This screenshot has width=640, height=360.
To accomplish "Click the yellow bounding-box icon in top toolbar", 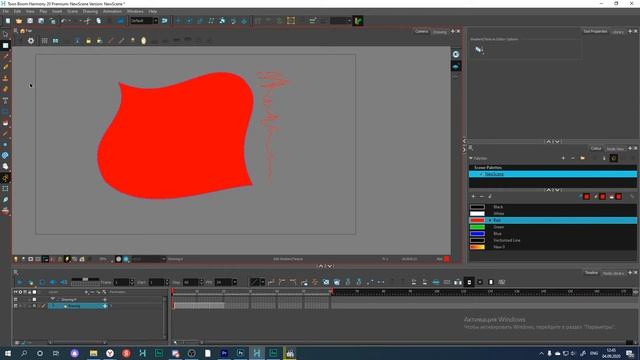I will [291, 21].
